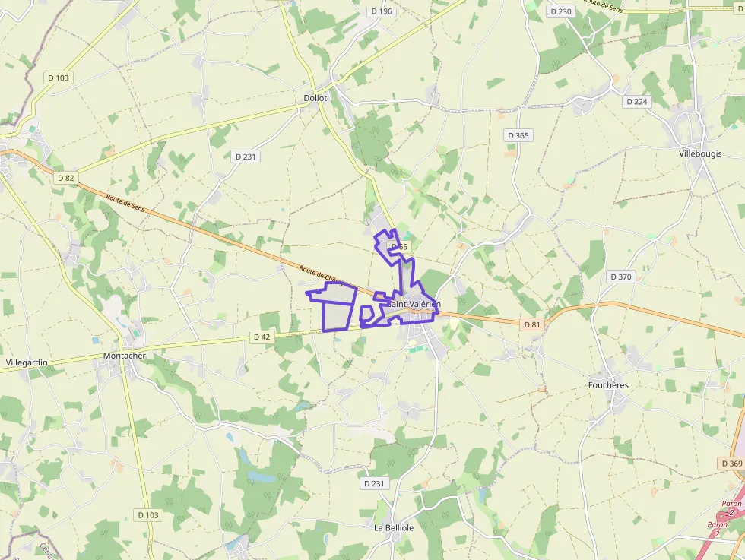Select the D 369 road shield
Viewport: 745px width, 560px height.
(x=731, y=463)
